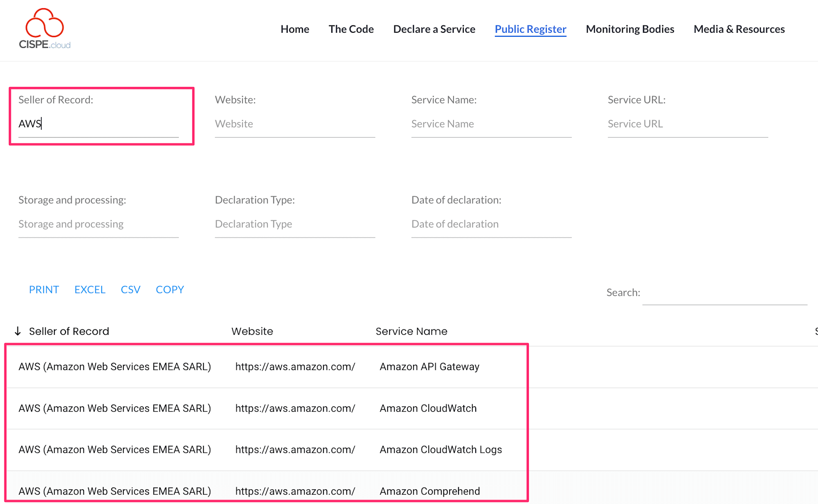This screenshot has width=818, height=504.
Task: Download table via CSV button
Action: (130, 289)
